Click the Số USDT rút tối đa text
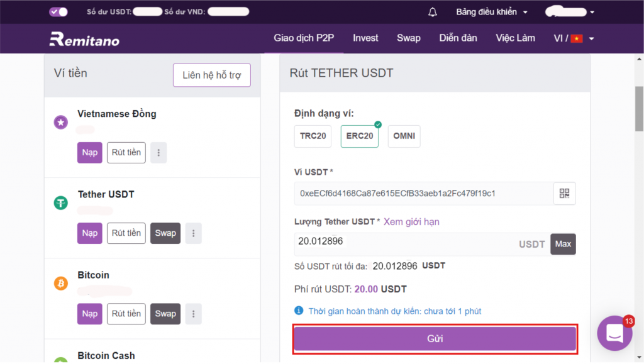 [370, 266]
